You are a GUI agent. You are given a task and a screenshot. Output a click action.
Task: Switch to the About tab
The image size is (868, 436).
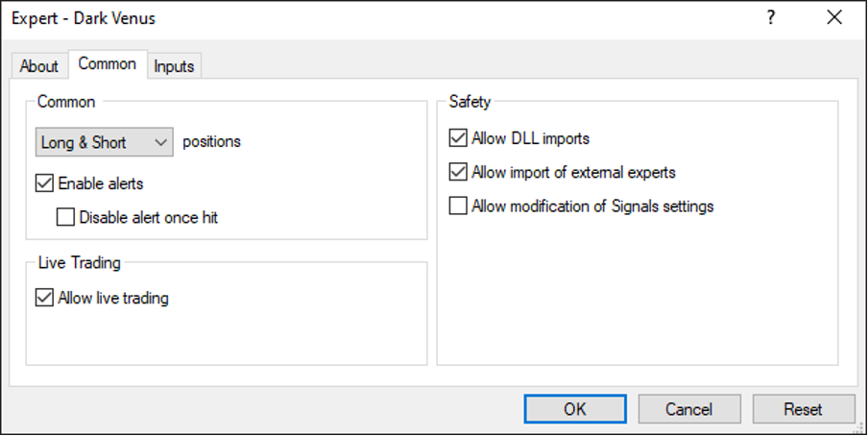(x=39, y=66)
